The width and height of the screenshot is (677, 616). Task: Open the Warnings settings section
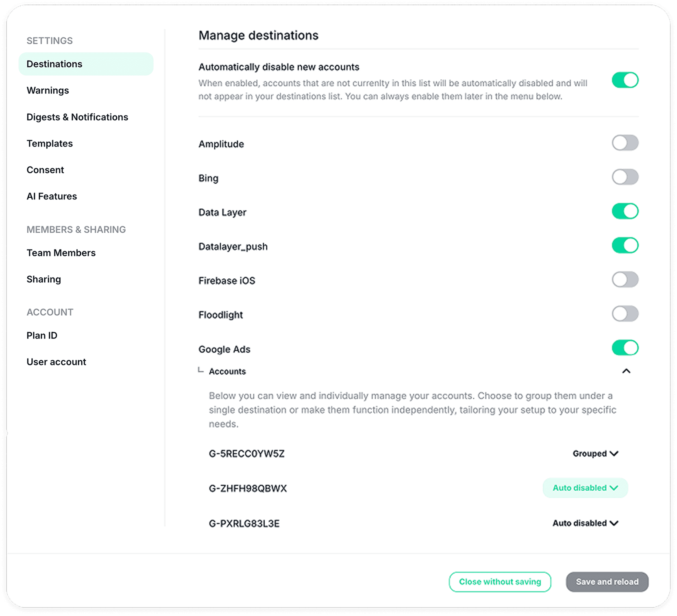click(48, 91)
